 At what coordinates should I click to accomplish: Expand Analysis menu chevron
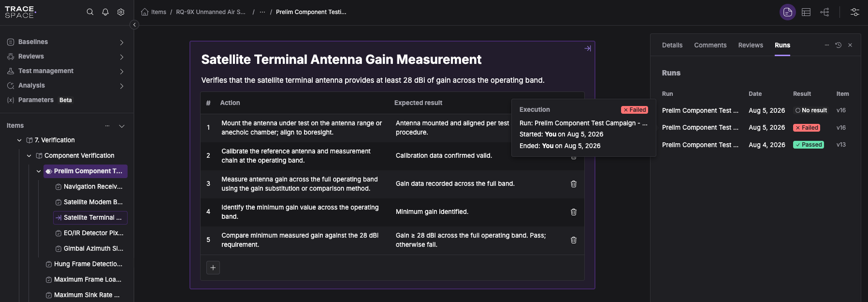(122, 86)
